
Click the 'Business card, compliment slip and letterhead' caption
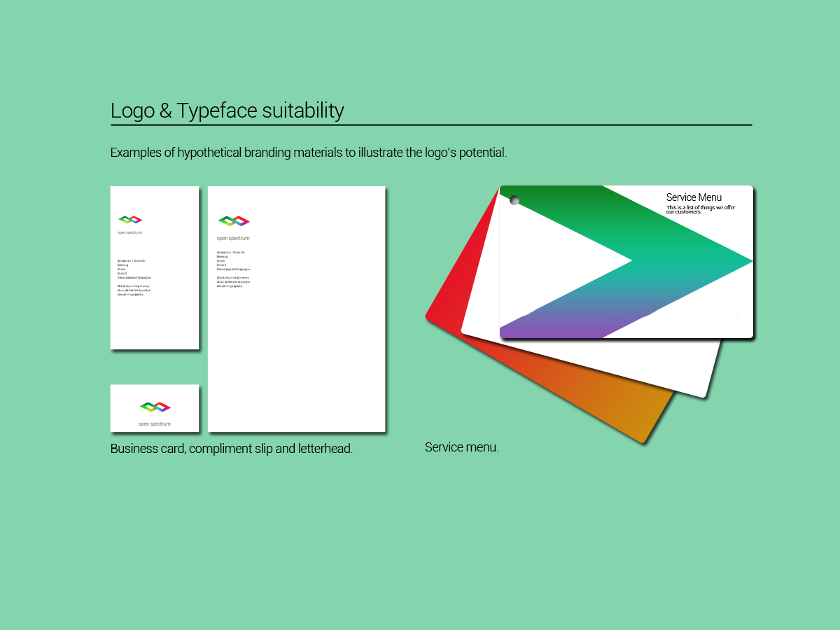[231, 448]
